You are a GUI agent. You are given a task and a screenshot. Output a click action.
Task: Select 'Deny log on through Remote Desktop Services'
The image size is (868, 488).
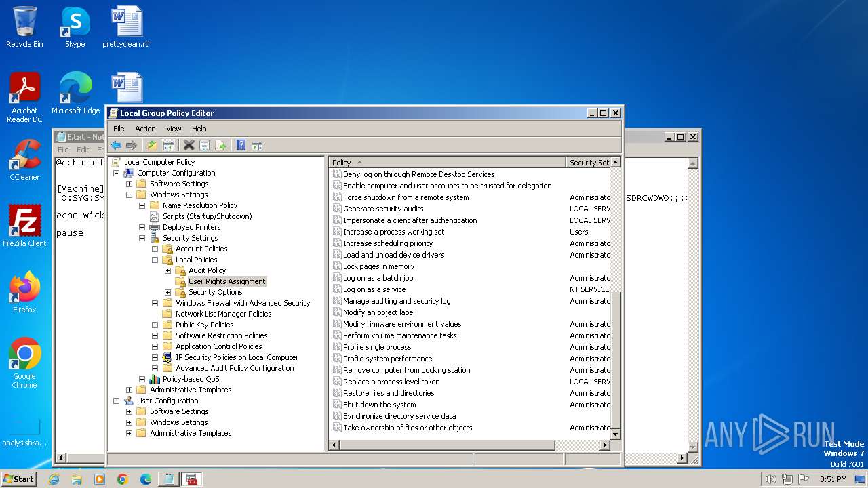pyautogui.click(x=418, y=174)
